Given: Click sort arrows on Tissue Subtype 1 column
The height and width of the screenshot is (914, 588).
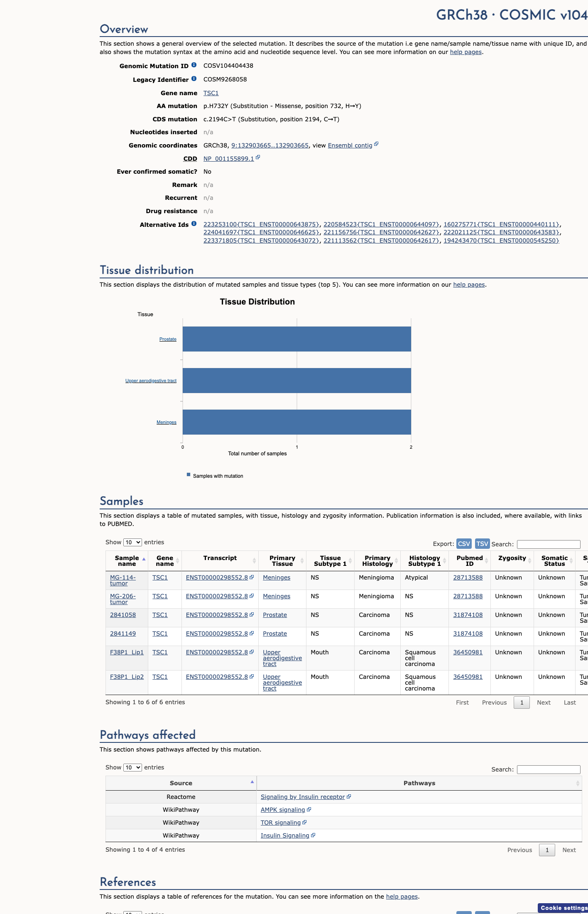Looking at the screenshot, I should coord(350,561).
